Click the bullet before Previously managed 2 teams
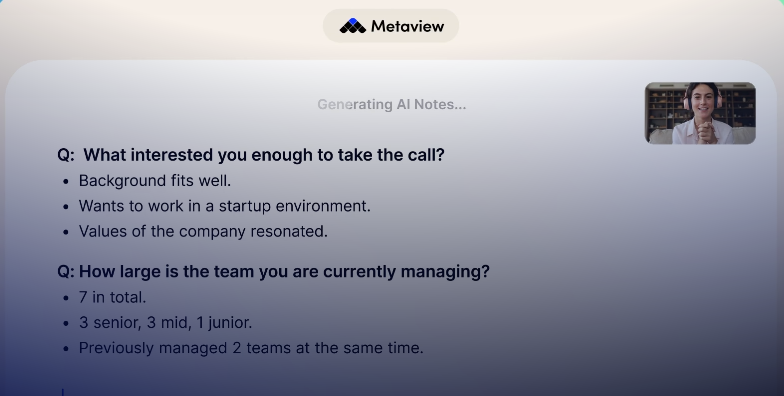 point(66,349)
